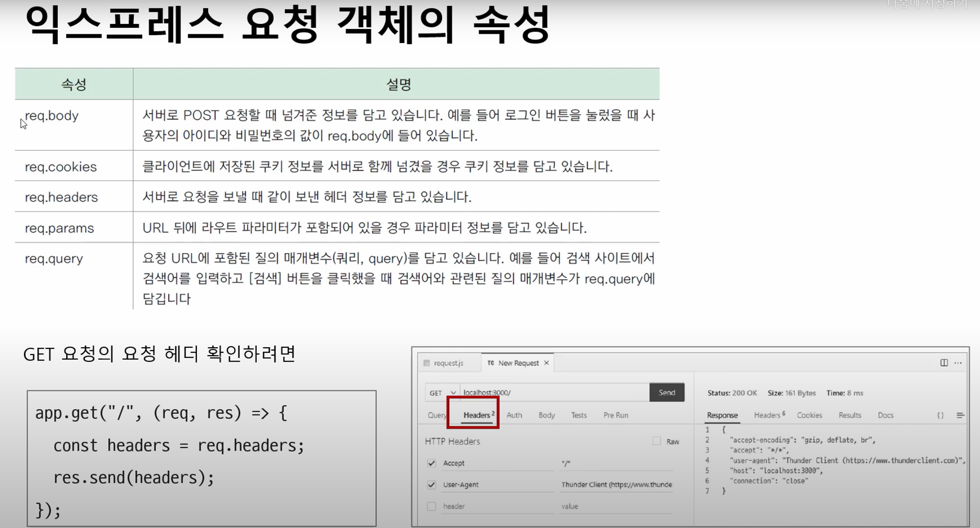The image size is (980, 528).
Task: Click the User-Agent header name field
Action: point(498,485)
